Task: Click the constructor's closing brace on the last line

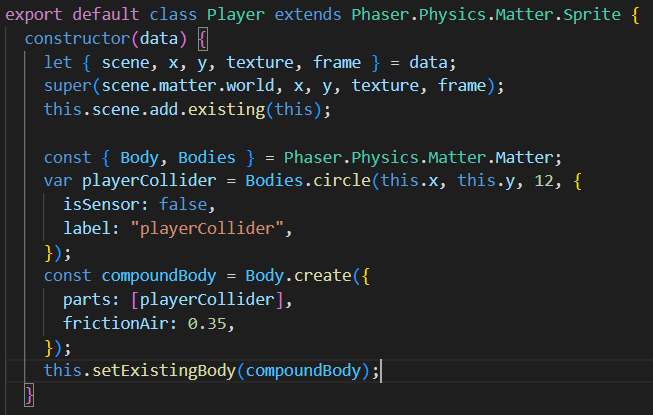Action: pyautogui.click(x=29, y=395)
